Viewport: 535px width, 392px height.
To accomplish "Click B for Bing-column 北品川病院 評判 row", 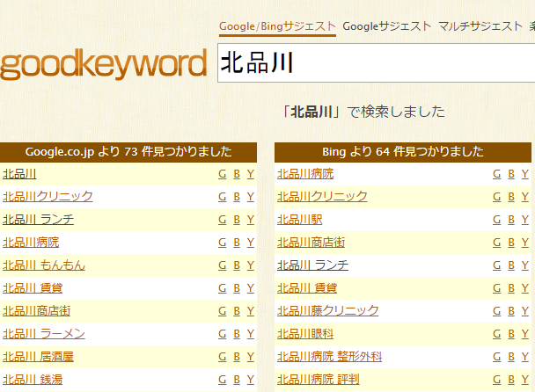I will click(511, 380).
